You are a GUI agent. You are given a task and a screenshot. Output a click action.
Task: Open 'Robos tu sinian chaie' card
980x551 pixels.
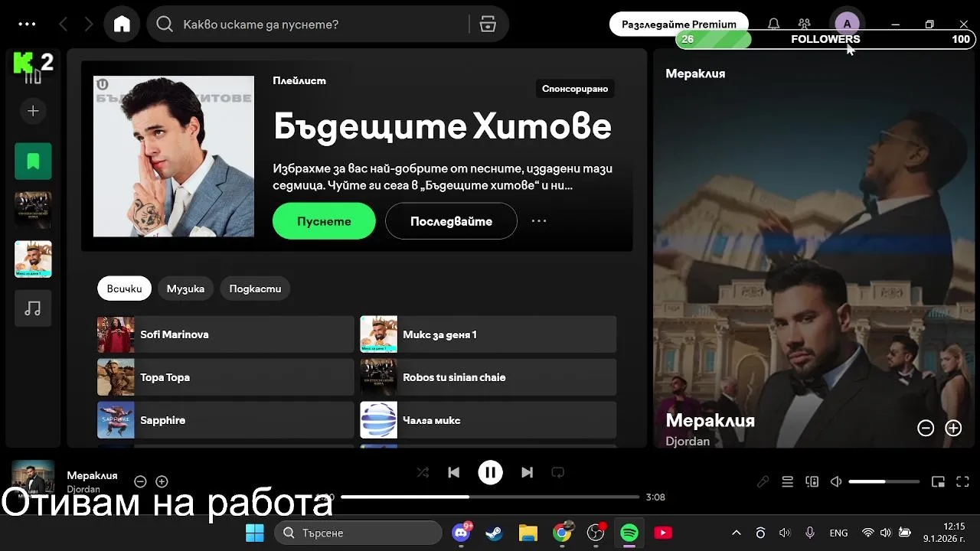tap(488, 377)
